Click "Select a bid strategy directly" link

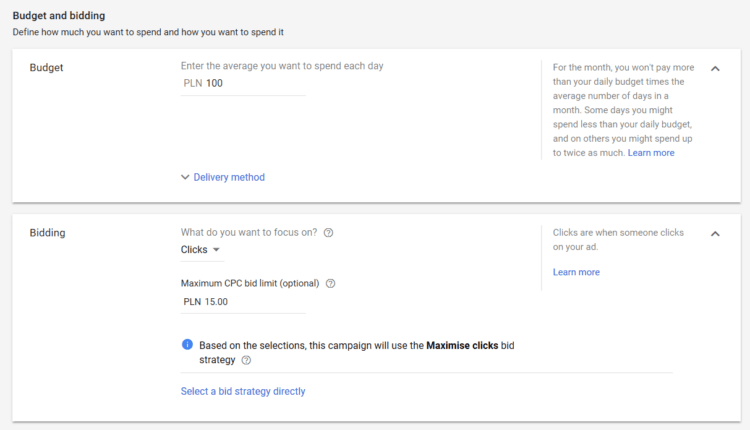tap(243, 391)
